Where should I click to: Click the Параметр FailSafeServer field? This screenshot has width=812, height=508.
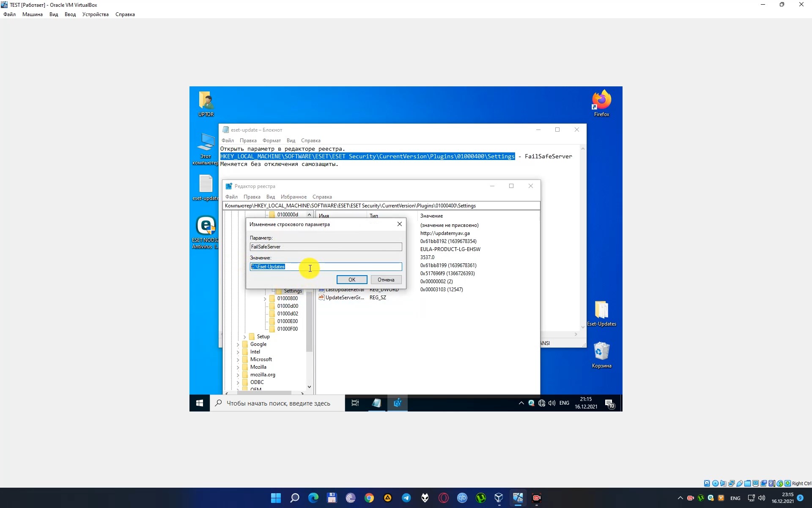(x=326, y=247)
